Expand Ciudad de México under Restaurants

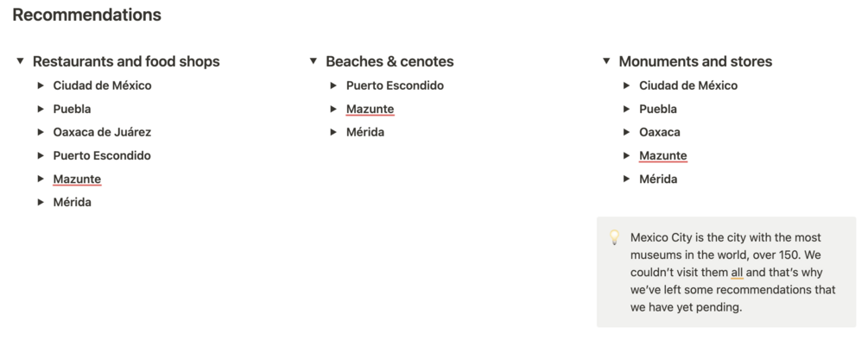coord(41,85)
